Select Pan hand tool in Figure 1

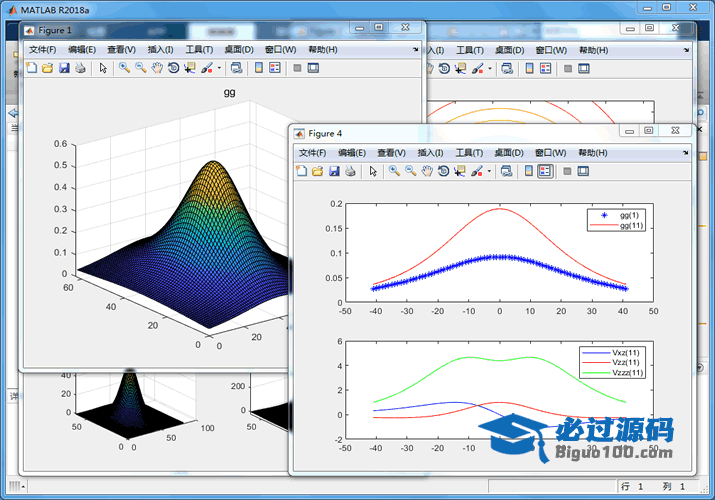157,68
